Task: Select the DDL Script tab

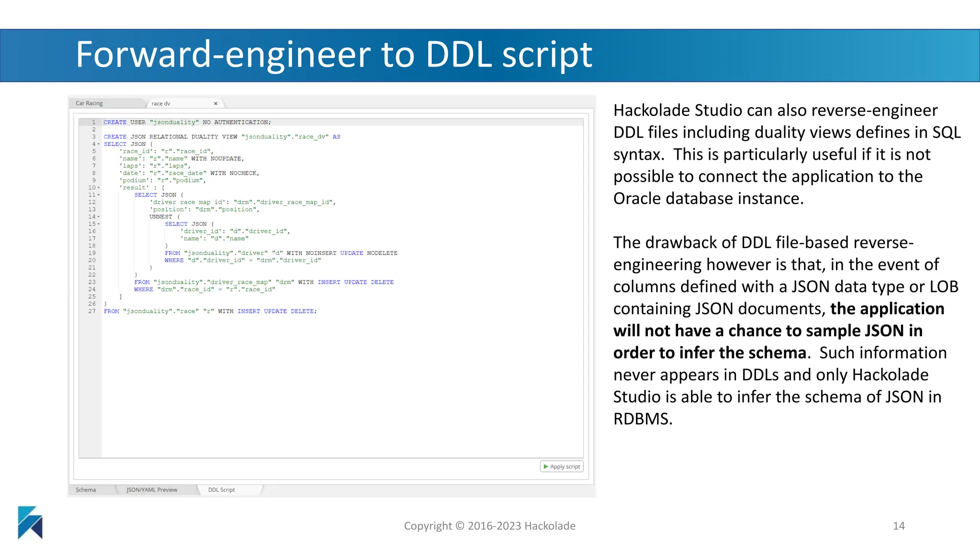Action: coord(222,490)
